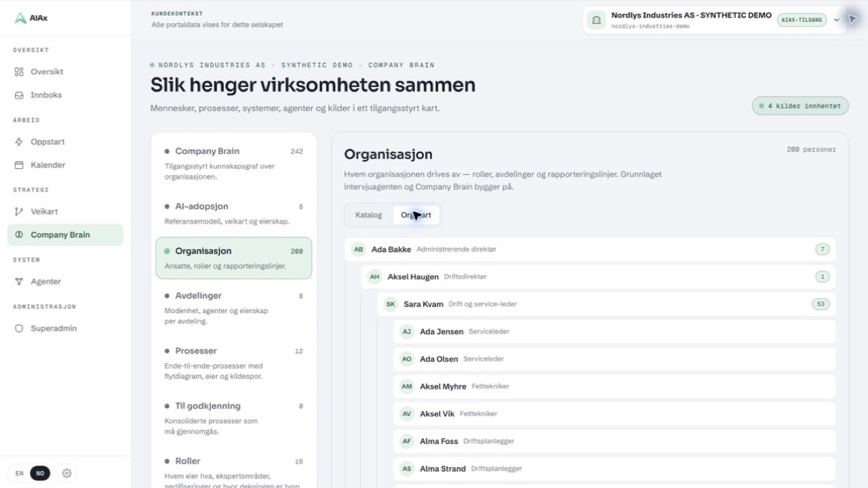This screenshot has height=488, width=868.
Task: Open Oversikt via its grid icon
Action: [19, 72]
